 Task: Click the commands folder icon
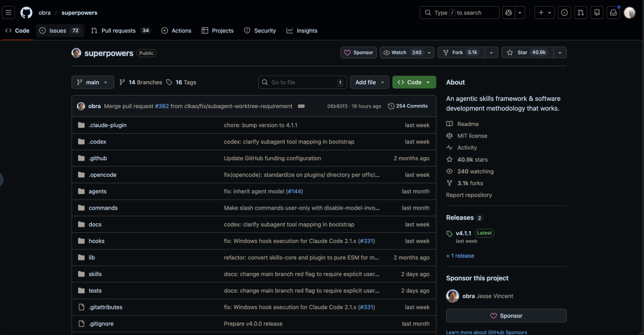click(81, 208)
